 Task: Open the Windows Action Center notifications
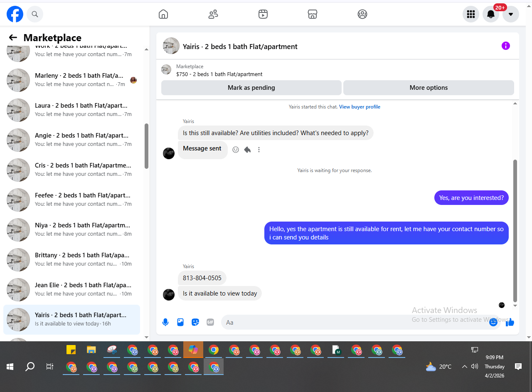pyautogui.click(x=518, y=367)
